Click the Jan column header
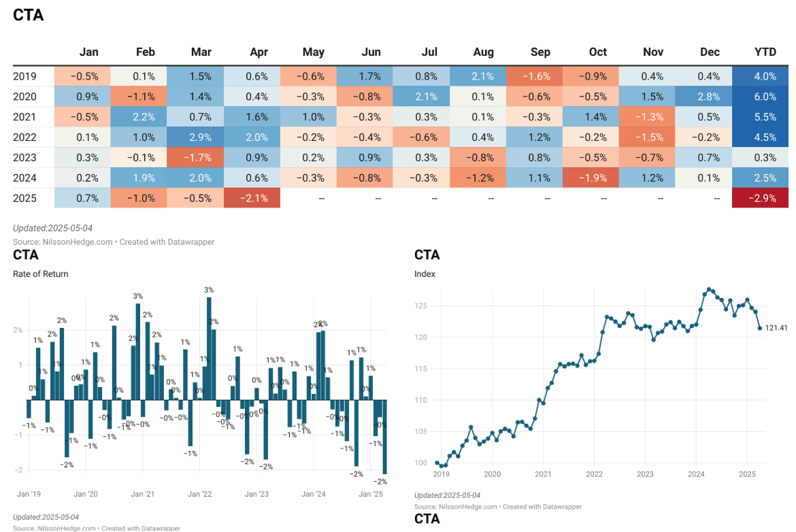Image resolution: width=796 pixels, height=532 pixels. pyautogui.click(x=89, y=52)
